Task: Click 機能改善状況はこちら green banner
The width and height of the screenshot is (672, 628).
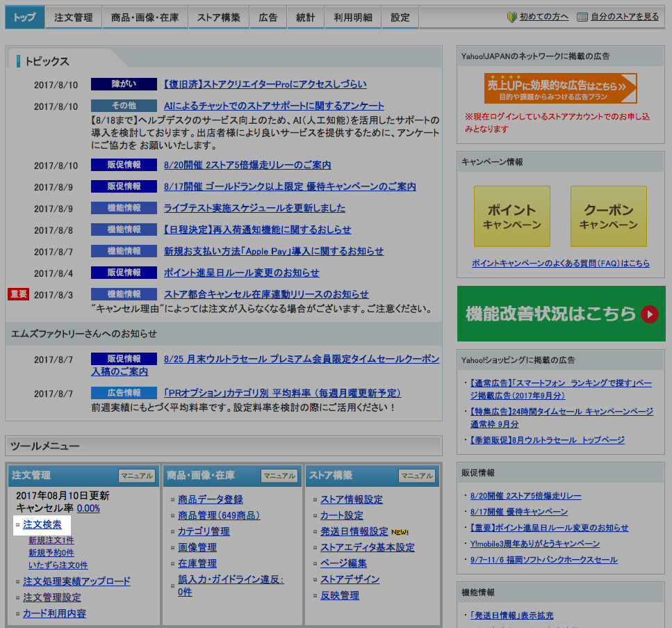Action: pyautogui.click(x=562, y=314)
